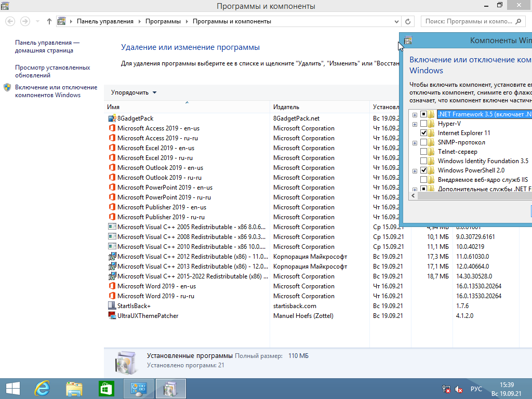This screenshot has height=399, width=532.
Task: Uncheck Internet Explorer 11 checkbox
Action: point(423,133)
